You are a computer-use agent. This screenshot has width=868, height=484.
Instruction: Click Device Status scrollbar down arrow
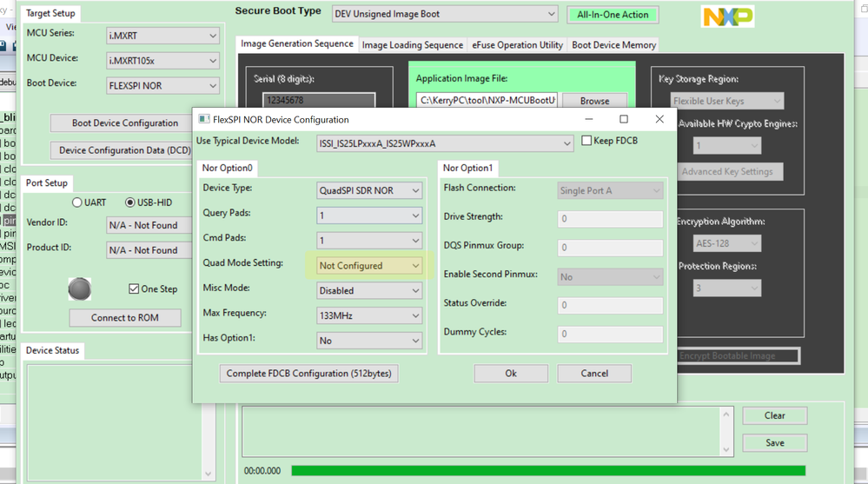pos(209,474)
